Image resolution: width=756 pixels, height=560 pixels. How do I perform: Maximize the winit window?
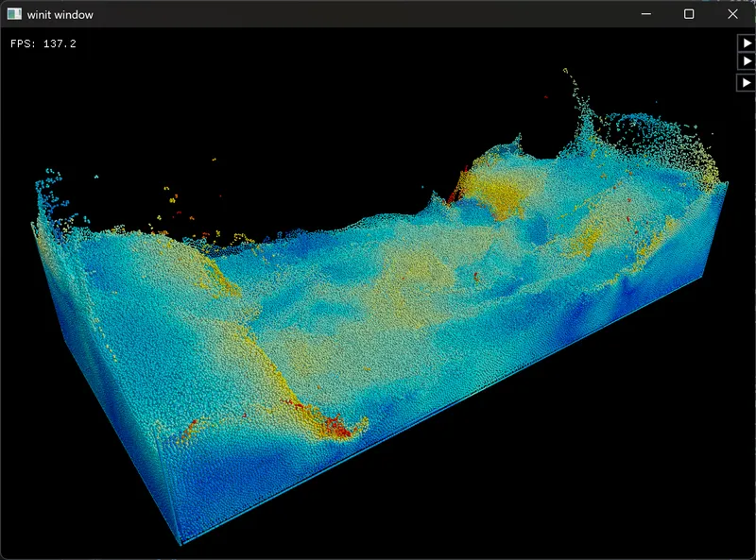click(689, 14)
